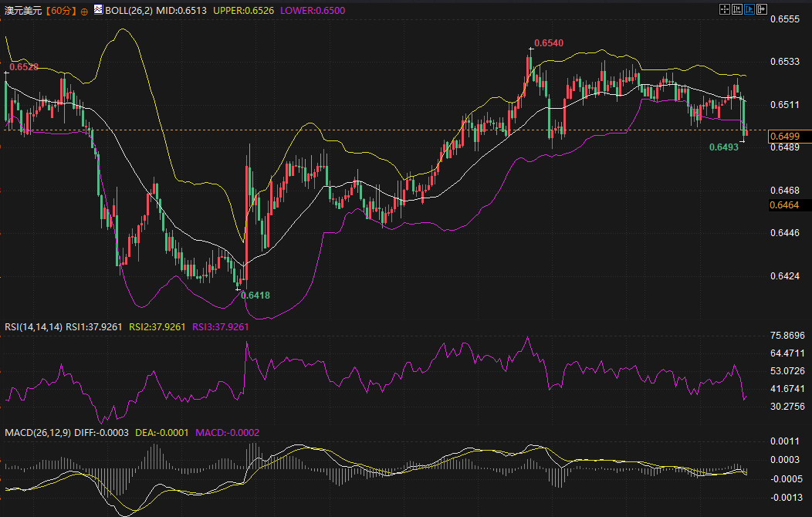Click the MACD(26,12,9) indicator label
The height and width of the screenshot is (517, 812).
point(38,433)
